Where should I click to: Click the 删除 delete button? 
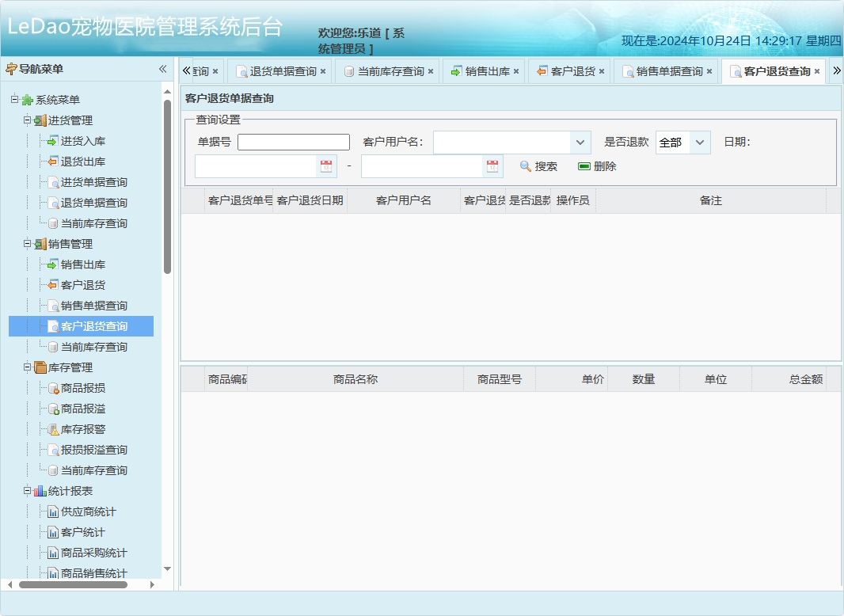(598, 166)
